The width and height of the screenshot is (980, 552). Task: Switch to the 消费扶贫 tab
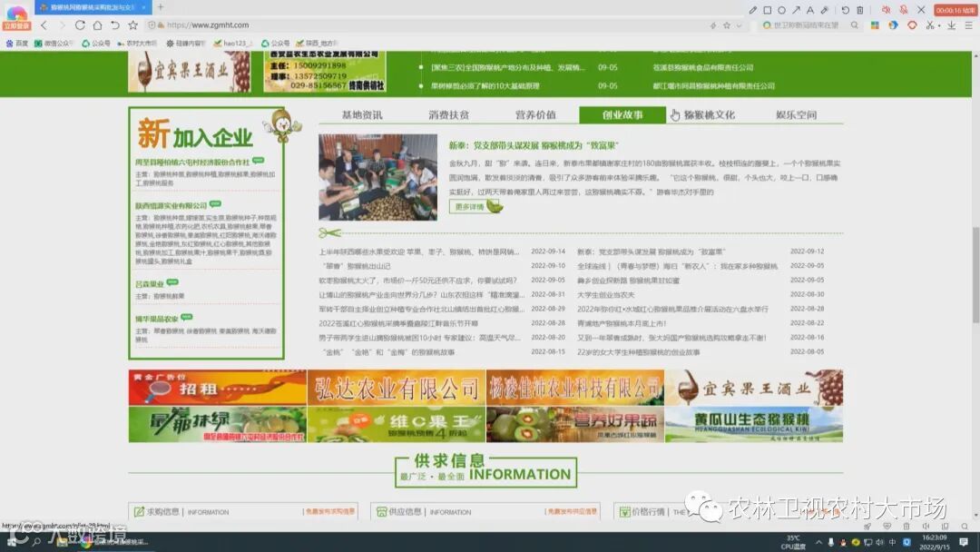coord(449,115)
